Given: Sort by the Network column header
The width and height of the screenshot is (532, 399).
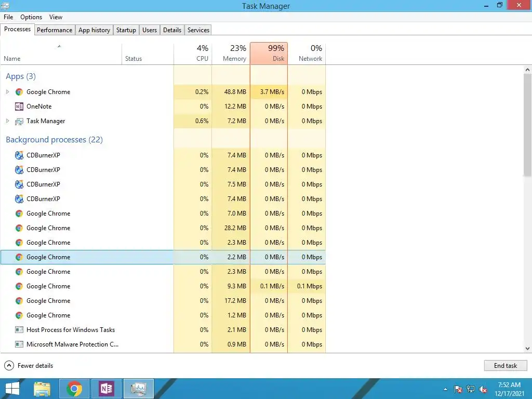Looking at the screenshot, I should coord(307,54).
